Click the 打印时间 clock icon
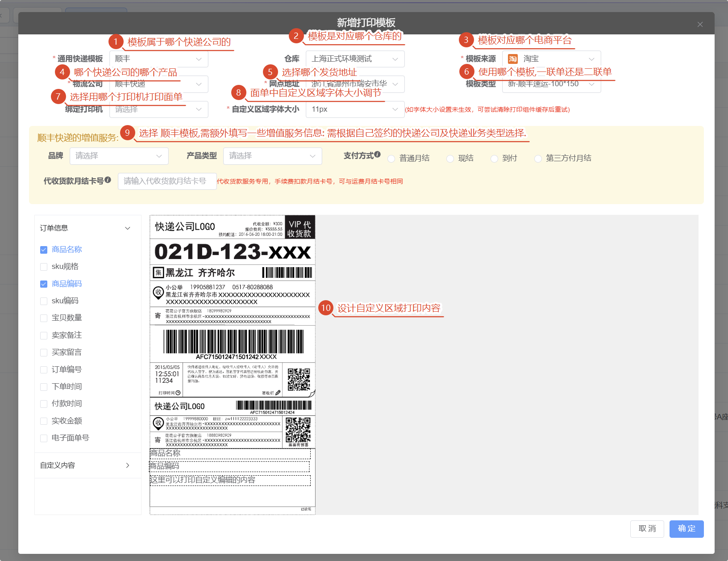 pyautogui.click(x=178, y=393)
